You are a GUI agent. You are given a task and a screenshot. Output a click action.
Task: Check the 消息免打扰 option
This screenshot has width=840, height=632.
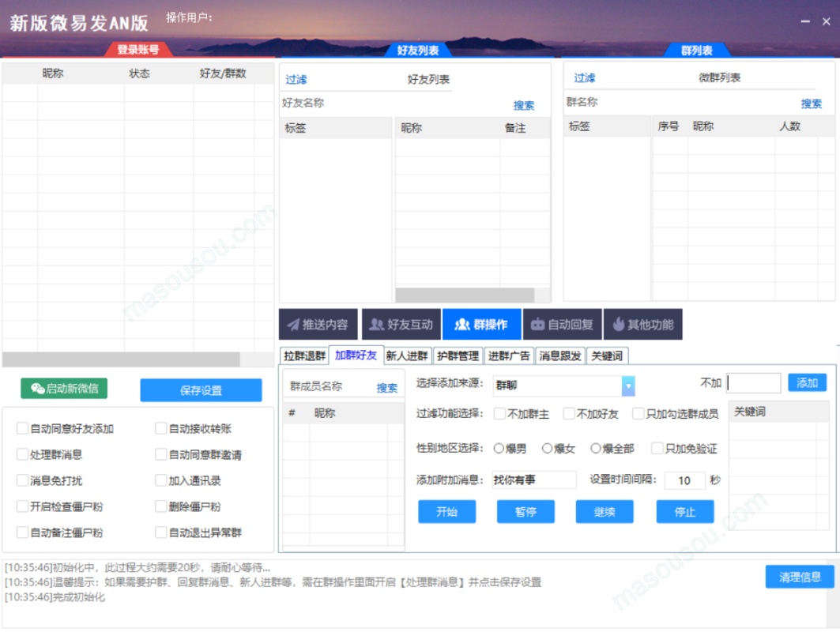(22, 480)
